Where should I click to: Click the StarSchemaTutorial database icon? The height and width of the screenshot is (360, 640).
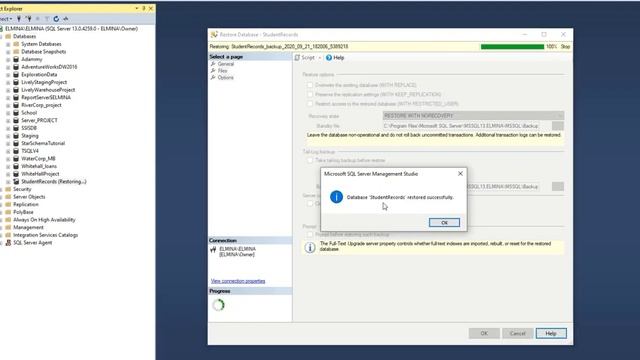pos(16,143)
